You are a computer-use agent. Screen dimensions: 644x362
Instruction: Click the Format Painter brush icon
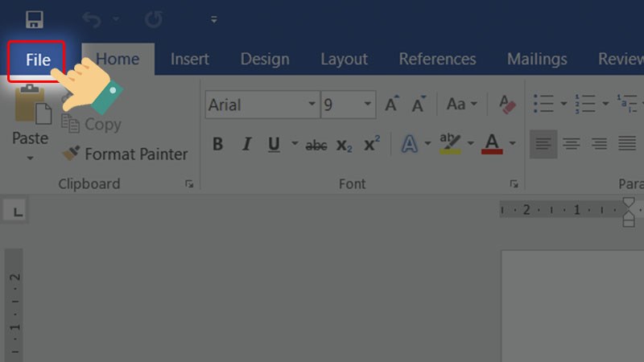72,154
